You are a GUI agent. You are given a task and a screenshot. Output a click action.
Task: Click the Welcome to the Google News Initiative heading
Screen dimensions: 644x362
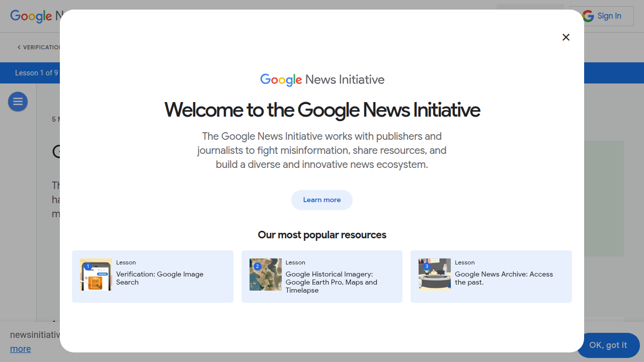click(x=322, y=110)
